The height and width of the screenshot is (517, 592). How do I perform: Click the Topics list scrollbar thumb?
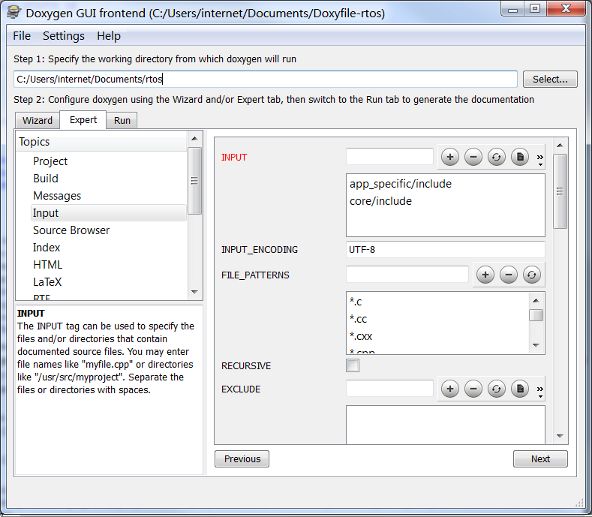[x=194, y=181]
